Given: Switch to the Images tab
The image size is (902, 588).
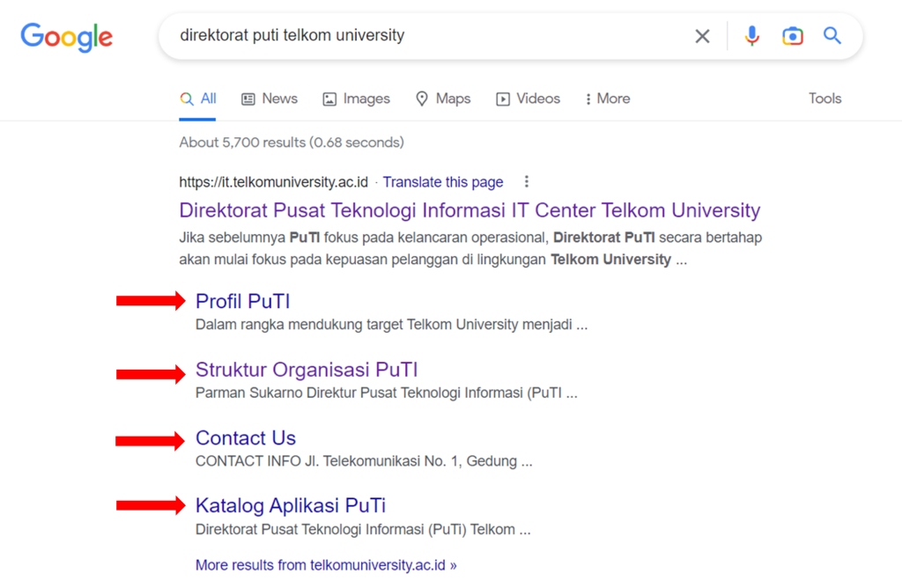Looking at the screenshot, I should coord(356,99).
